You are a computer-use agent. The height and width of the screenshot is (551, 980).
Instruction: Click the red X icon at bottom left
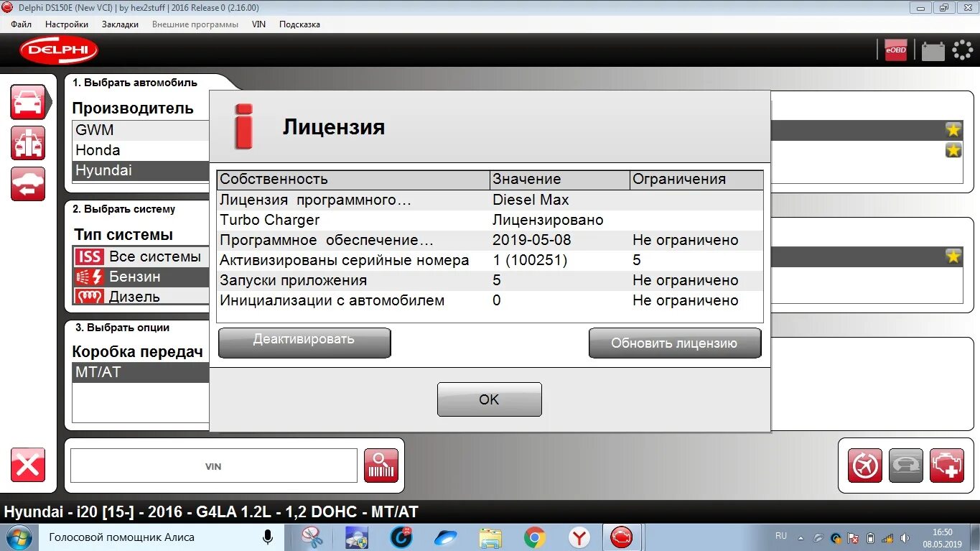pyautogui.click(x=28, y=465)
